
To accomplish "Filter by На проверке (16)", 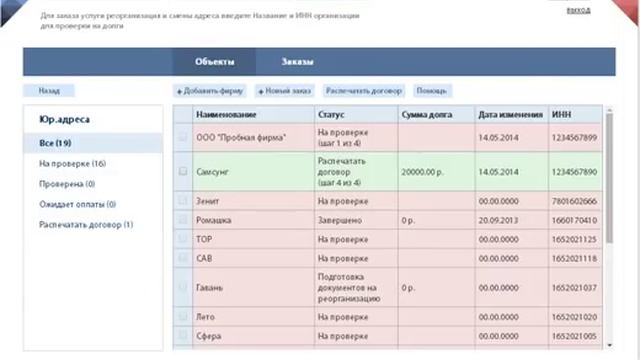I will 73,164.
